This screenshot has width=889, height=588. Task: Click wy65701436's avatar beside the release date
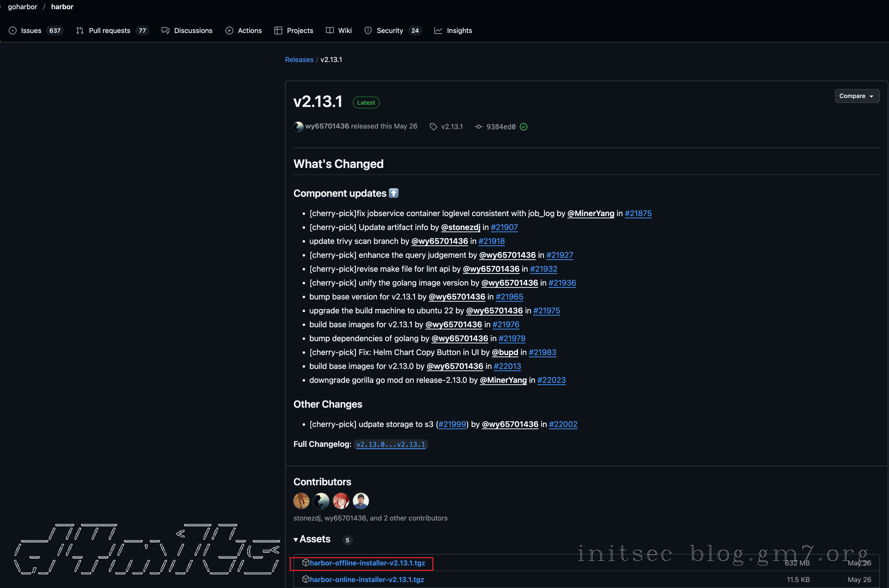298,127
